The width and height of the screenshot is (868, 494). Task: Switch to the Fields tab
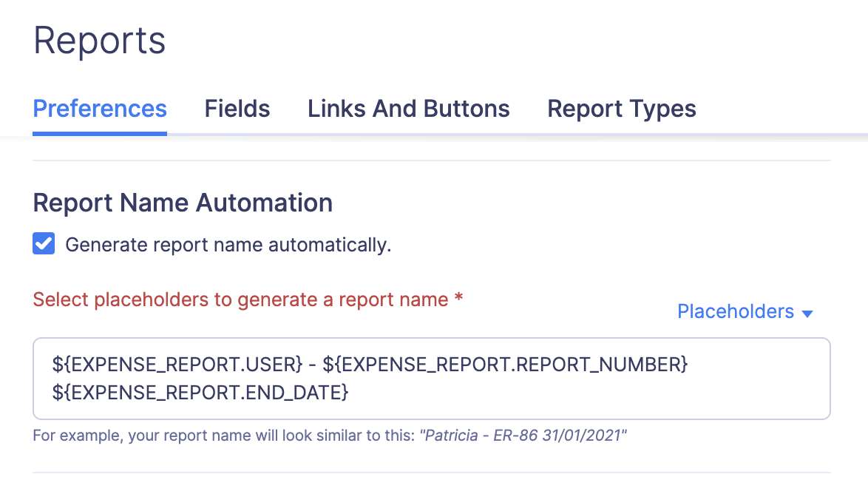pyautogui.click(x=237, y=109)
